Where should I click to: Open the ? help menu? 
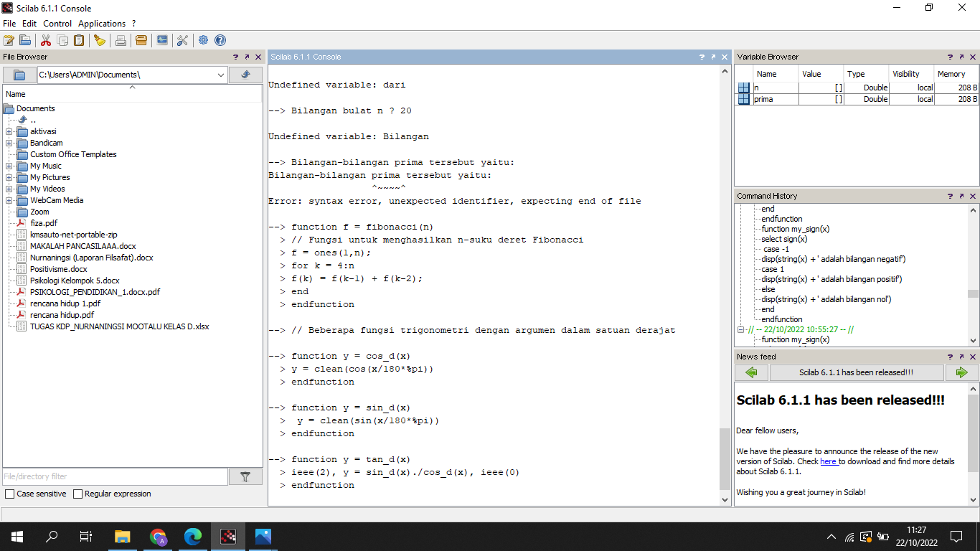133,24
